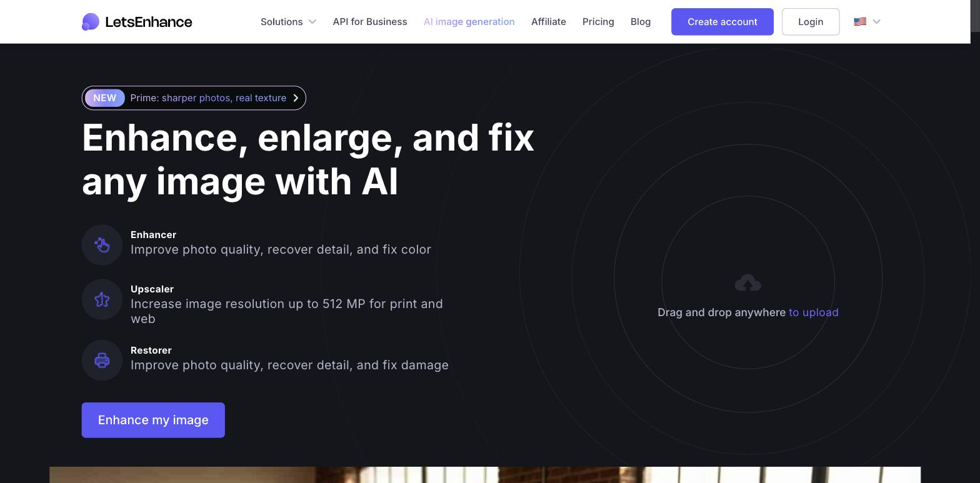Click Enhance my image button
980x483 pixels.
[x=153, y=420]
